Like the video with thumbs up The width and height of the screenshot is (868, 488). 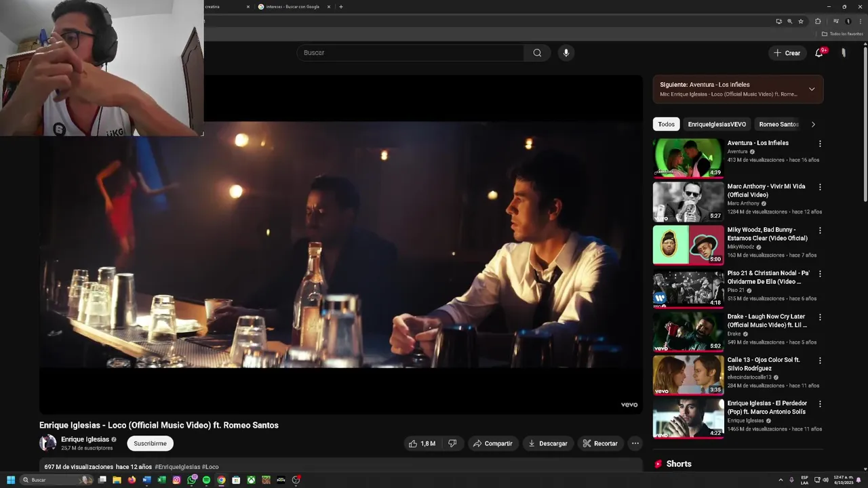[422, 443]
